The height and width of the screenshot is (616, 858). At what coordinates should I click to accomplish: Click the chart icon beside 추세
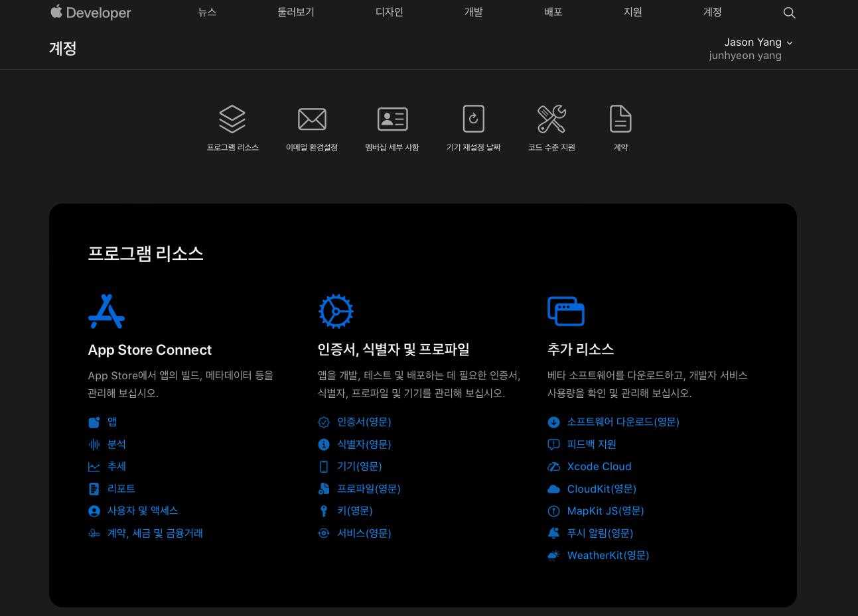pyautogui.click(x=94, y=467)
